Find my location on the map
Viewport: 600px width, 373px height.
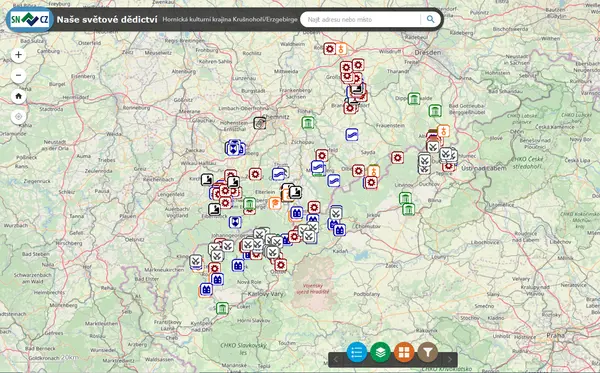click(x=18, y=117)
